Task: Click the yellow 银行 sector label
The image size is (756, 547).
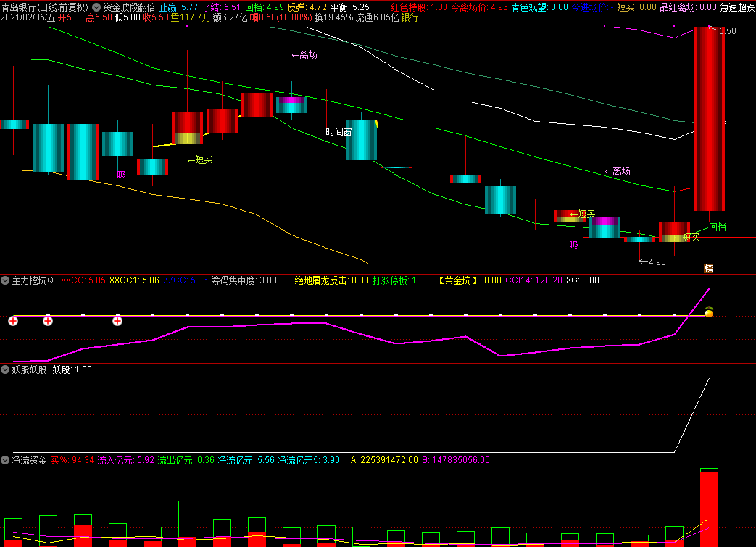Action: [410, 17]
